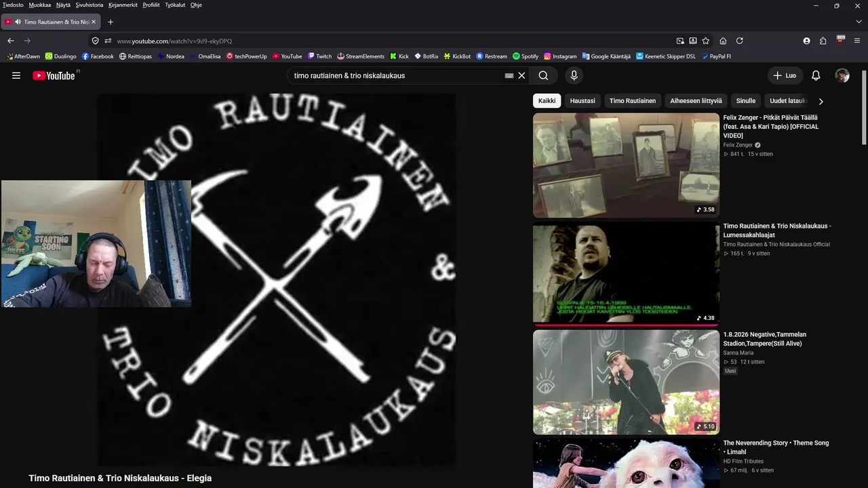
Task: Mute the tab using its speaker icon
Action: pyautogui.click(x=18, y=22)
